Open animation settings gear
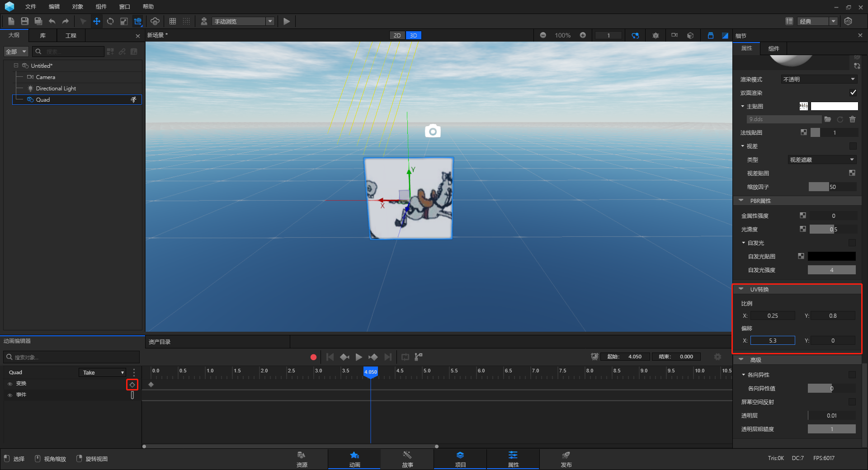The width and height of the screenshot is (868, 470). coord(717,357)
